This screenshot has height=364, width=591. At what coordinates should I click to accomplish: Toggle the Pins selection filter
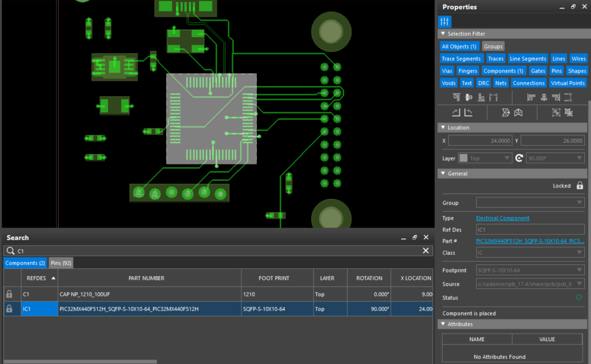coord(557,71)
